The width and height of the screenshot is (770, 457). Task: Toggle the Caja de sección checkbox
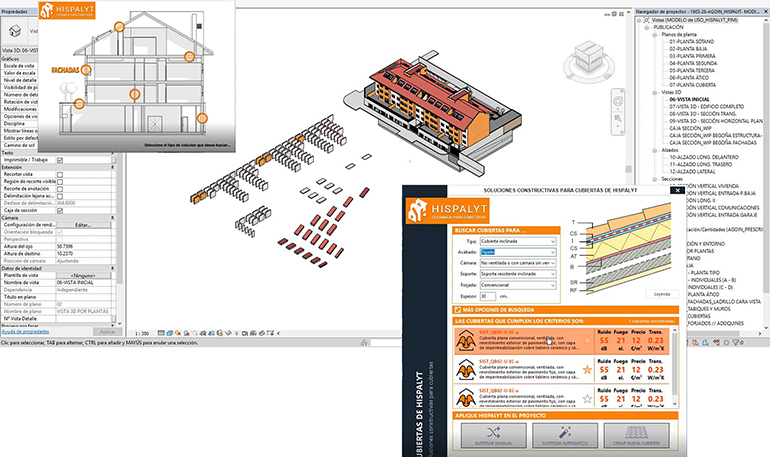point(60,211)
